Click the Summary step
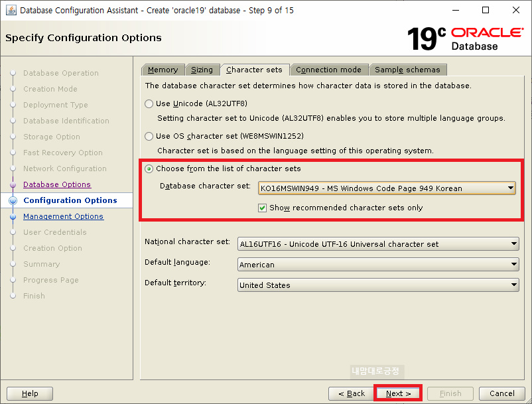 [x=41, y=264]
